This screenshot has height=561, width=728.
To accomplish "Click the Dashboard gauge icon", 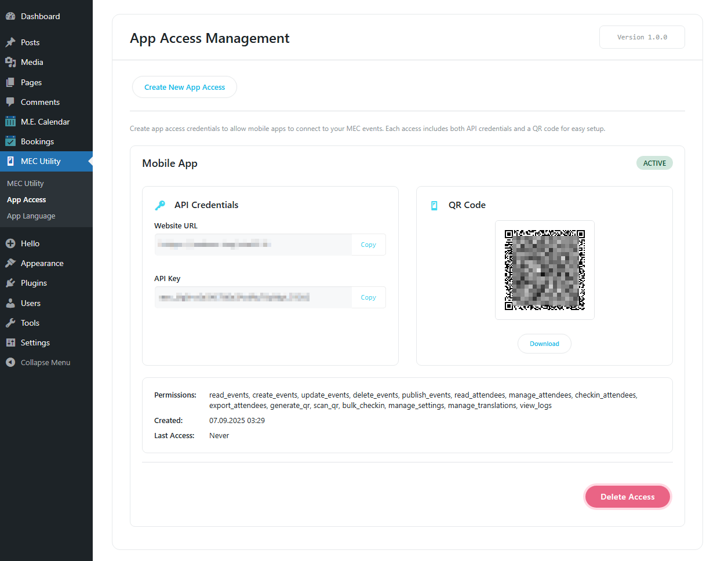I will tap(10, 16).
